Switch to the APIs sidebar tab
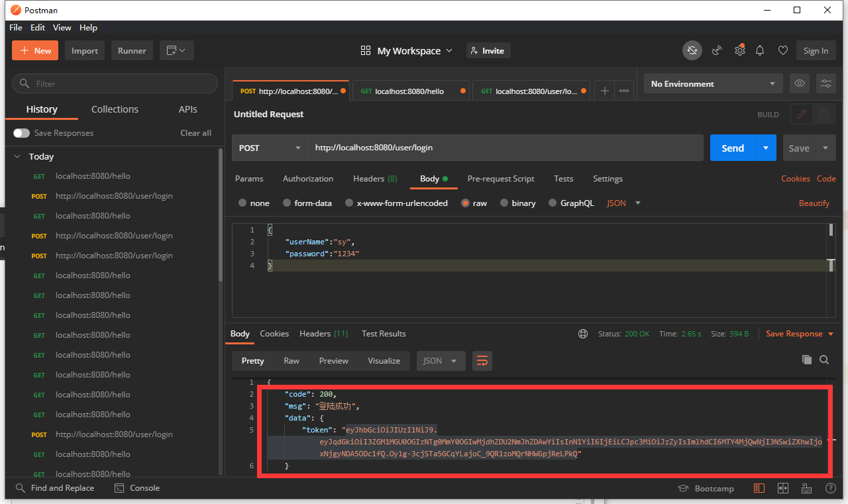Screen dimensions: 848x504 188,109
